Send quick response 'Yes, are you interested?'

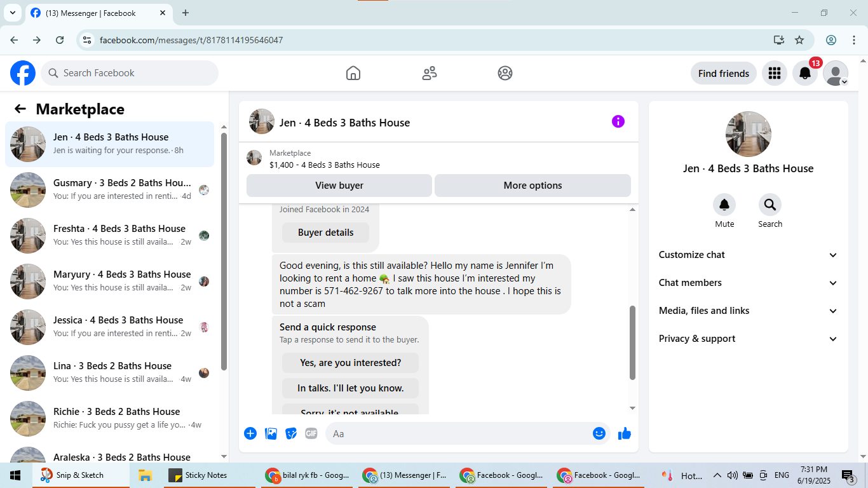tap(351, 363)
